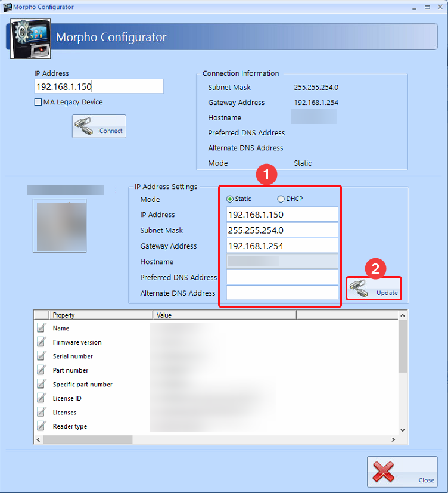Select the Serial number property row

pos(216,356)
